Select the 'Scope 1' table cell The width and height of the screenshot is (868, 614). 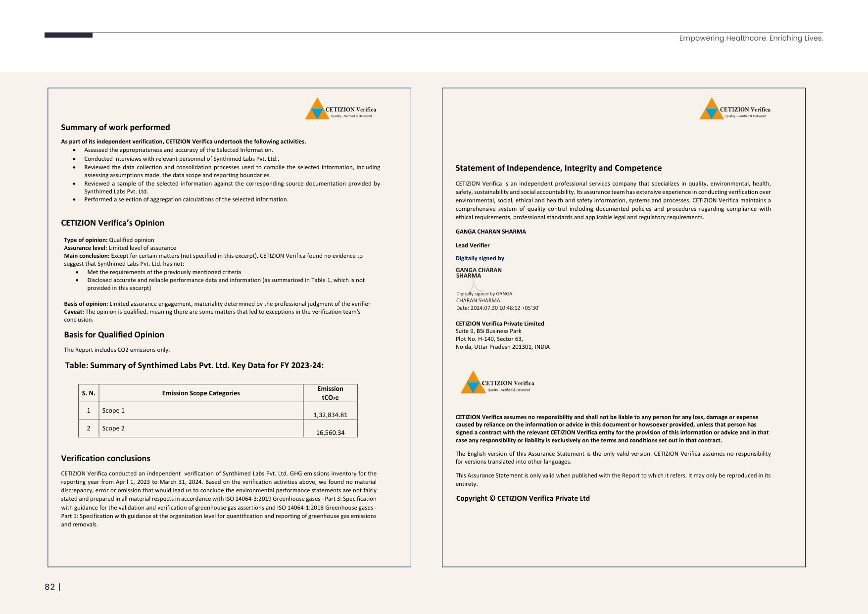click(x=201, y=411)
